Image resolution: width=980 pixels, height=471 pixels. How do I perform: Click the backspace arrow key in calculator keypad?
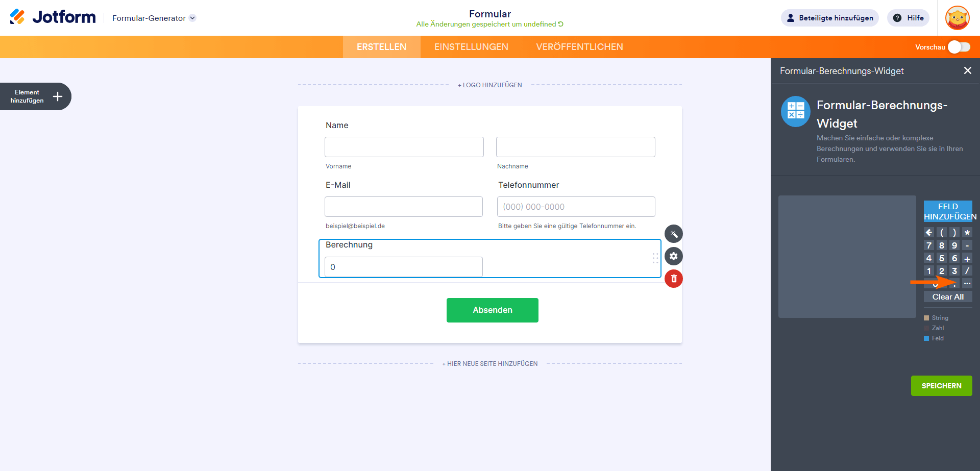click(928, 233)
